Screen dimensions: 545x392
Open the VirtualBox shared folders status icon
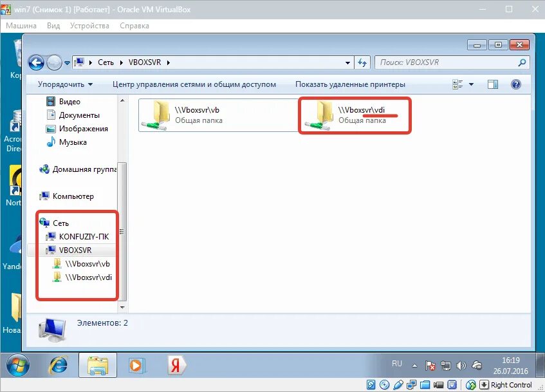(425, 385)
